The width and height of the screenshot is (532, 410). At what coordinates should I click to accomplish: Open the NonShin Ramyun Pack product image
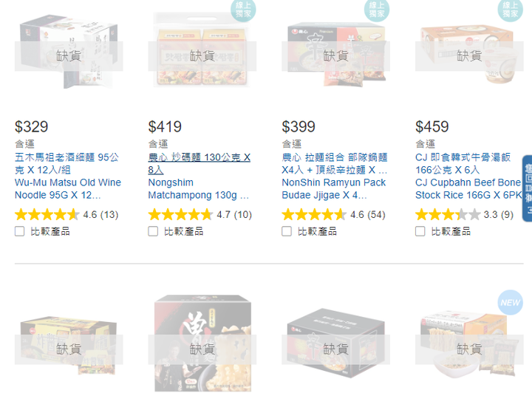(335, 54)
